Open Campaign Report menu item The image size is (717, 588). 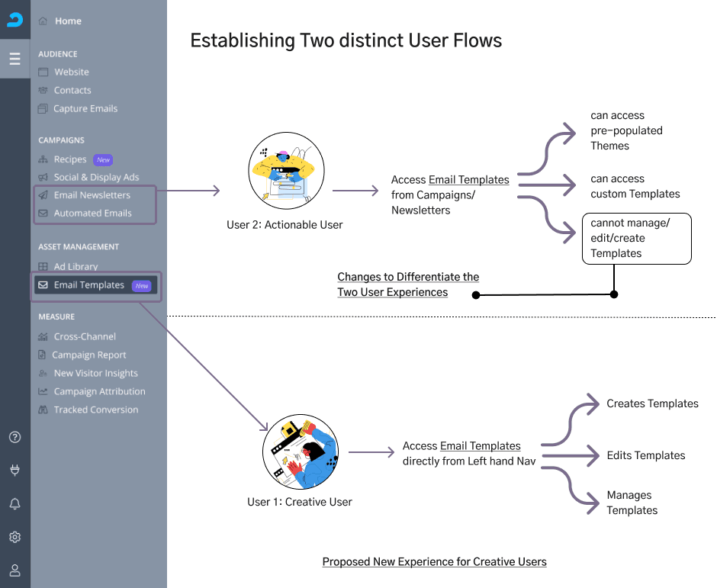tap(88, 355)
